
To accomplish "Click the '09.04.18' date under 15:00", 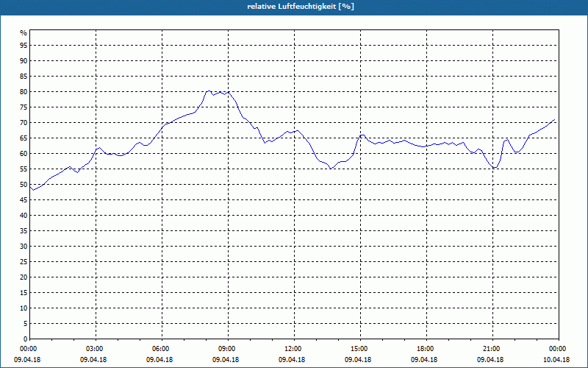I will click(358, 360).
